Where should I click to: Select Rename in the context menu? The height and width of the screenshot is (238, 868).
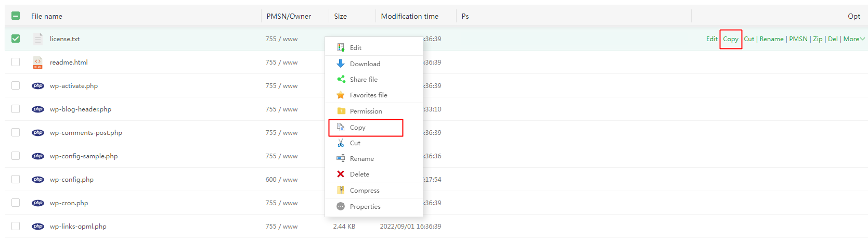coord(361,158)
